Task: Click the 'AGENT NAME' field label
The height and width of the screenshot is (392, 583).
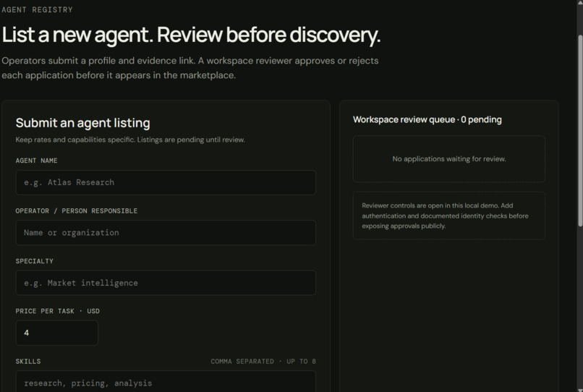Action: coord(36,161)
